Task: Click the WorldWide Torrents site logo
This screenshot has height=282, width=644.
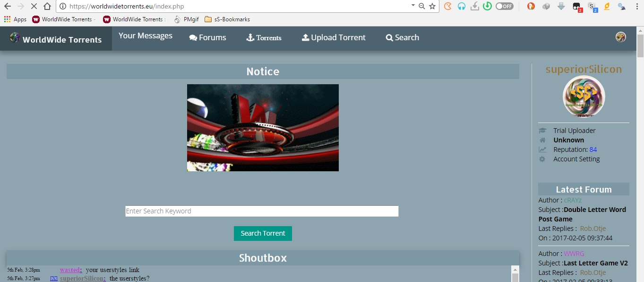Action: pos(56,39)
